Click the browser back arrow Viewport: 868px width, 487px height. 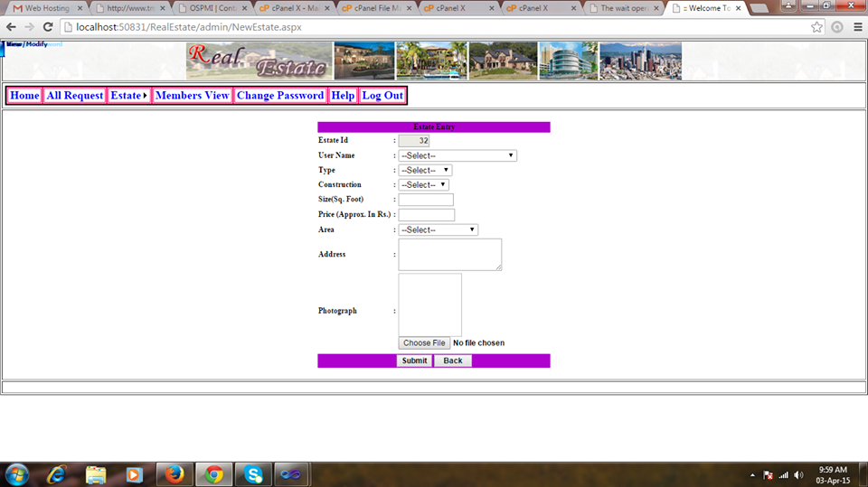11,27
